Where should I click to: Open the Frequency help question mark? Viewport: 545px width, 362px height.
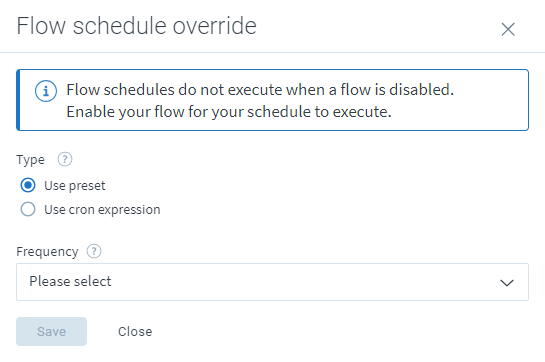tap(94, 251)
